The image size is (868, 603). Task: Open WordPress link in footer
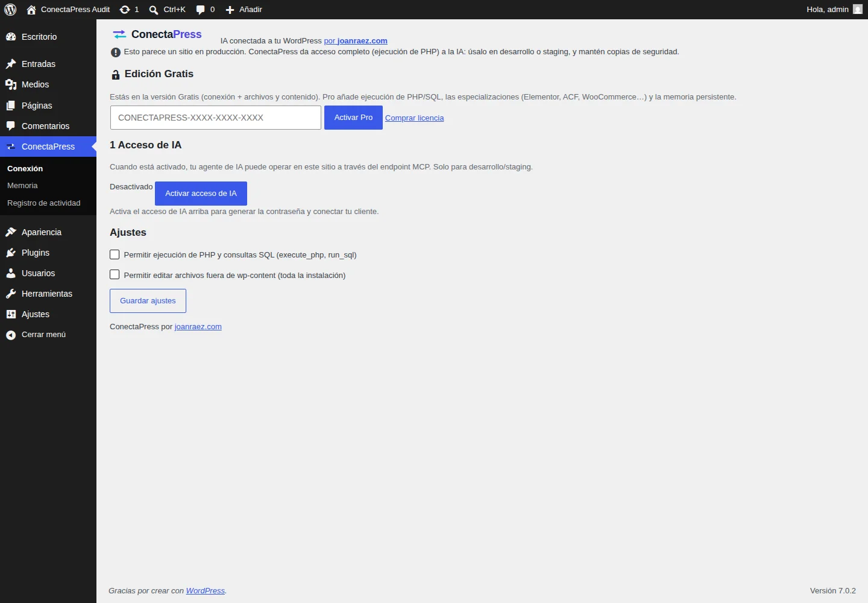pyautogui.click(x=206, y=591)
